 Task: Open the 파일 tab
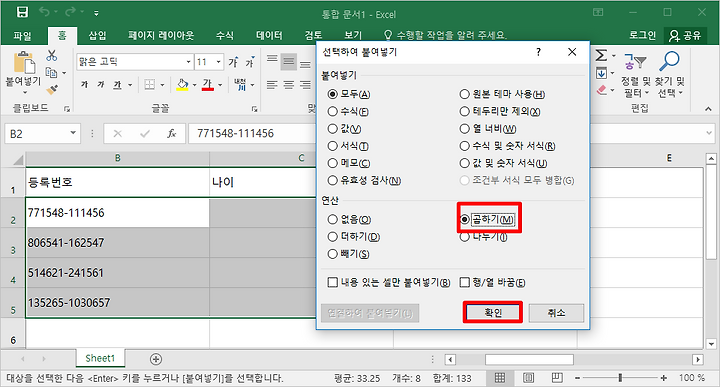click(22, 35)
